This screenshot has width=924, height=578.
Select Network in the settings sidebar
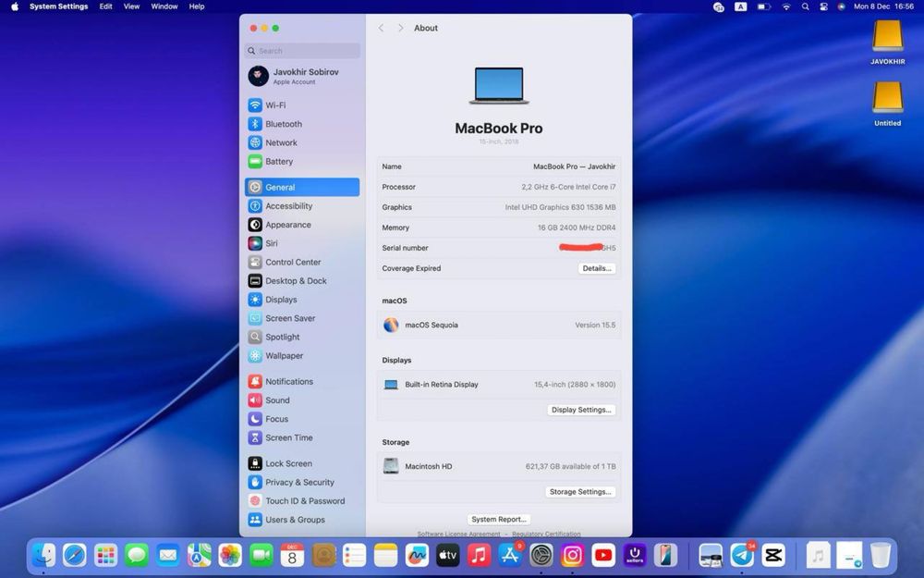pyautogui.click(x=302, y=142)
